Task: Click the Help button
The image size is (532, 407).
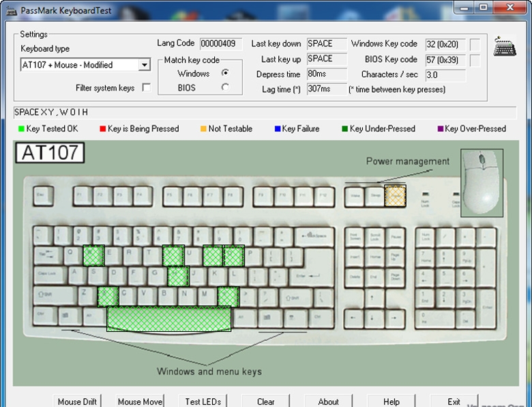Action: click(x=391, y=402)
